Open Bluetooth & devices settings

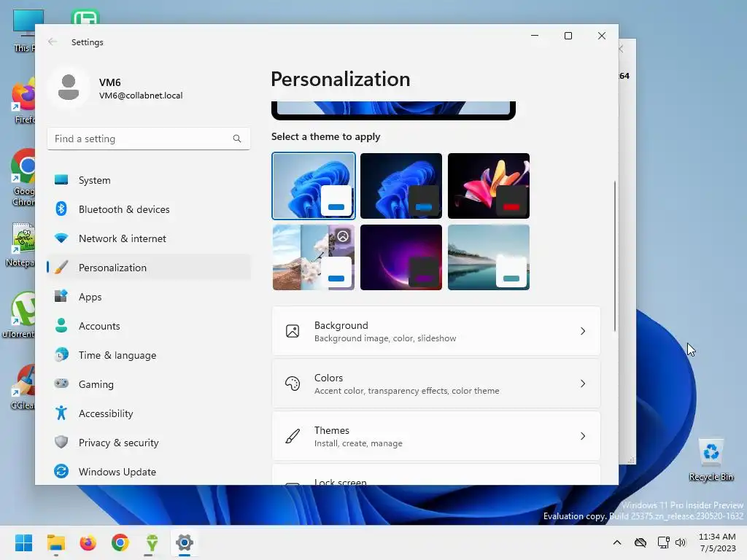tap(149, 209)
